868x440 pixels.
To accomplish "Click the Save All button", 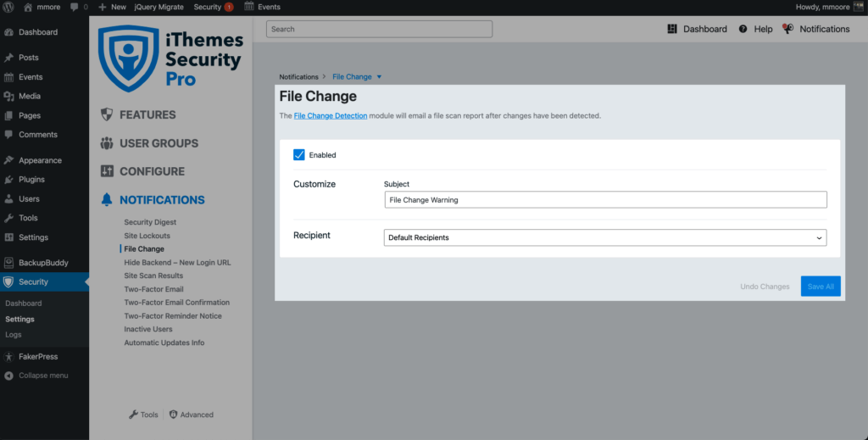I will 821,287.
